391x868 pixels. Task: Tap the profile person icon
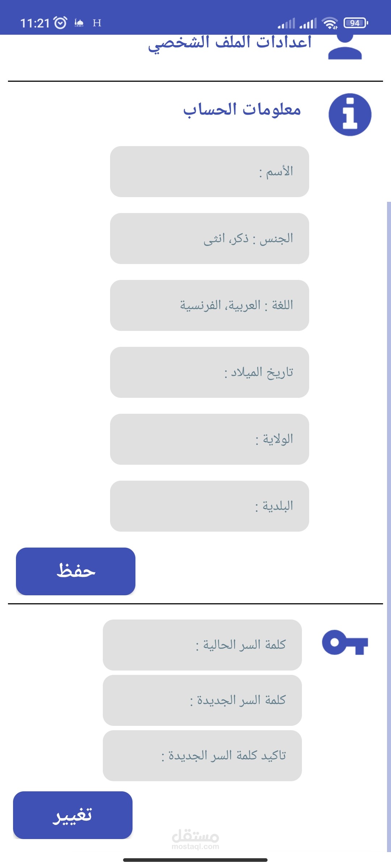pyautogui.click(x=345, y=47)
